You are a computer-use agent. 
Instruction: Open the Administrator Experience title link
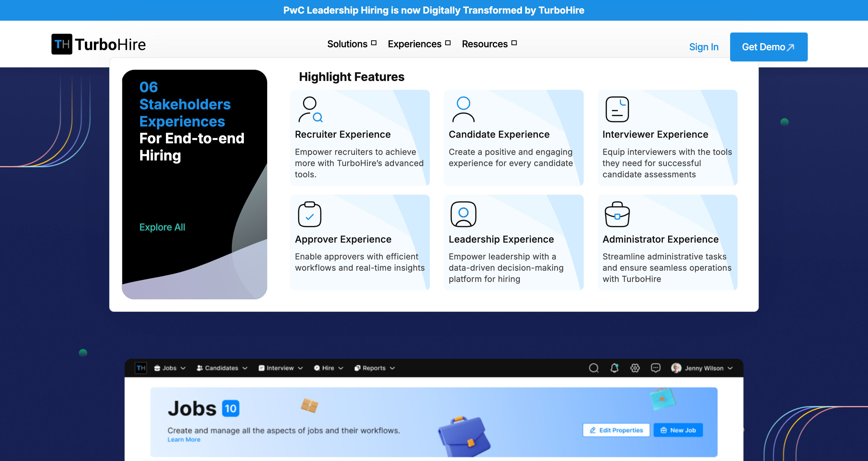pyautogui.click(x=660, y=239)
